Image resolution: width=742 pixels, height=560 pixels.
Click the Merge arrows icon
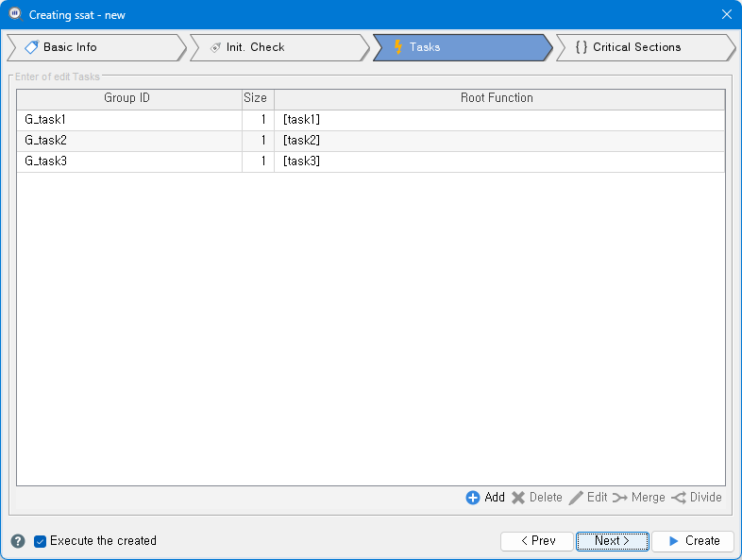coord(620,498)
